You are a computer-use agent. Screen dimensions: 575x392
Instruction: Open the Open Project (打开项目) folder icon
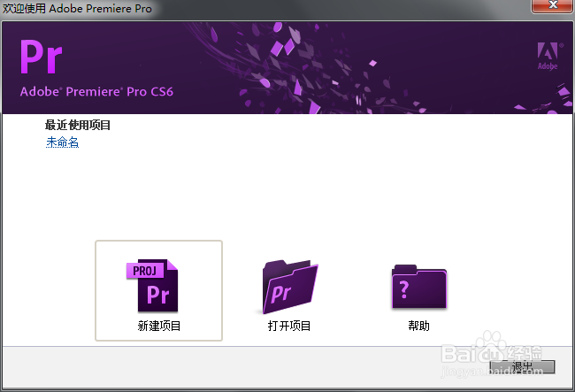pyautogui.click(x=289, y=287)
